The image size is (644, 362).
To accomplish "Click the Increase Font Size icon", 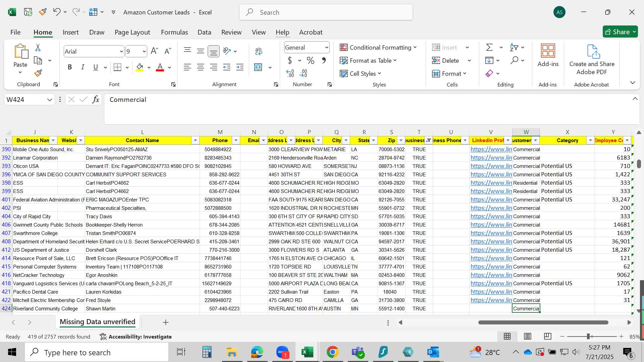I will pos(154,51).
